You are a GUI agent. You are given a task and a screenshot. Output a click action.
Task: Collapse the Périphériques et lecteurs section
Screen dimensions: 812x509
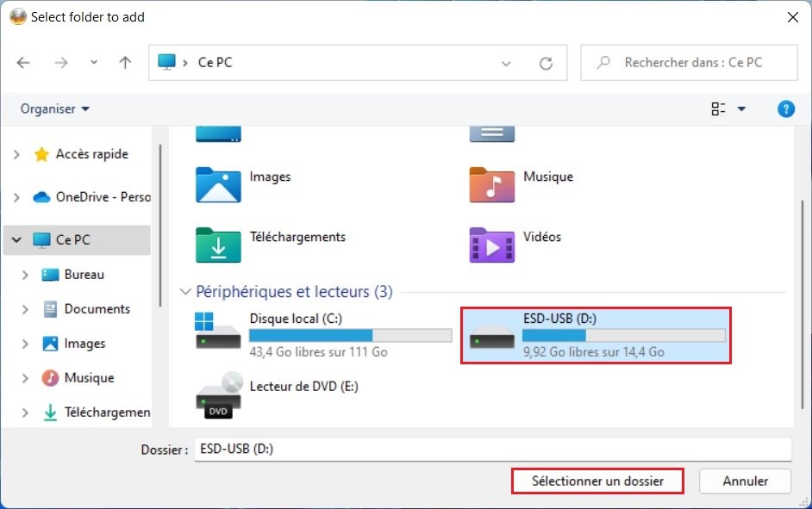coord(187,292)
